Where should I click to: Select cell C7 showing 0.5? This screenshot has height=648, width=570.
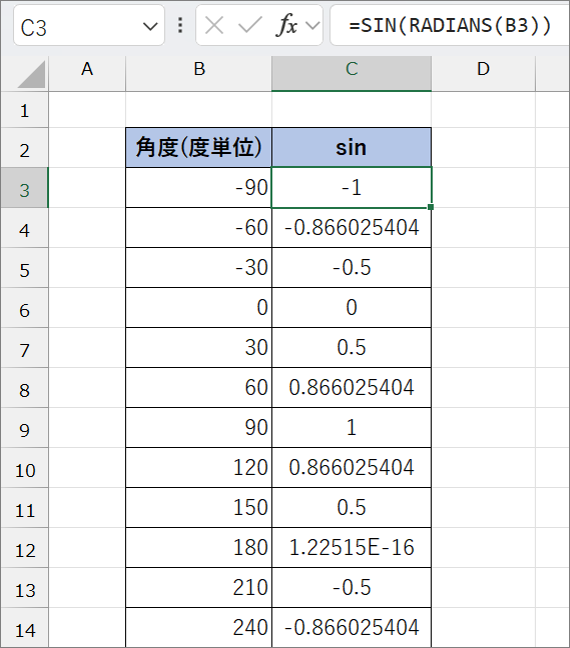click(x=351, y=348)
